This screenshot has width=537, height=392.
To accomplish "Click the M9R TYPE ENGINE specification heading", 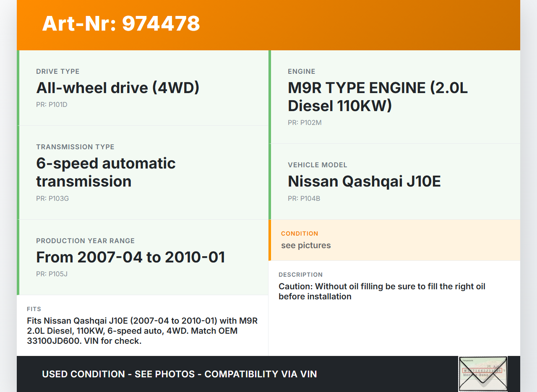I will pyautogui.click(x=377, y=96).
